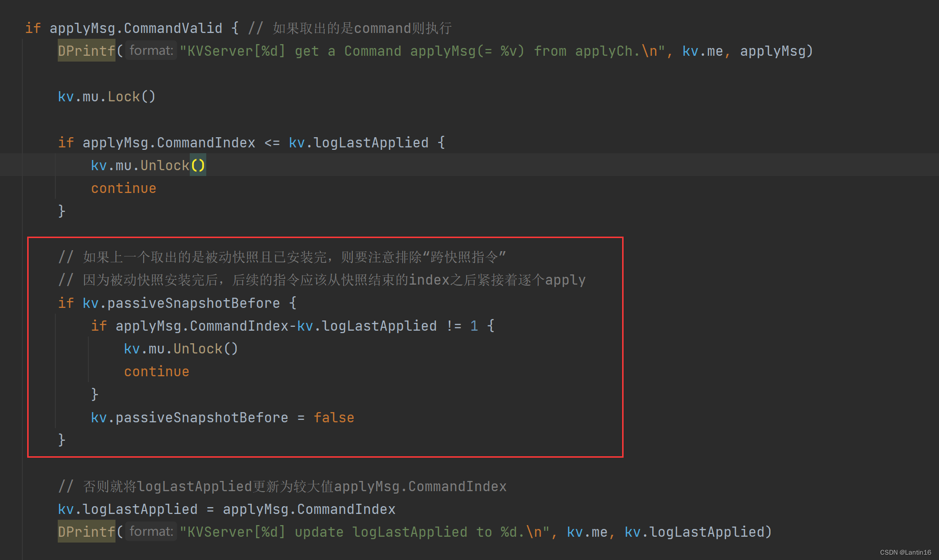Click second continue inside the red box

156,371
